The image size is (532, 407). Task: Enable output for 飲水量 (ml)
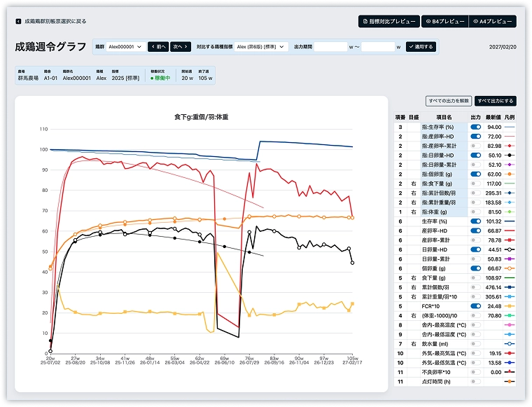click(476, 343)
